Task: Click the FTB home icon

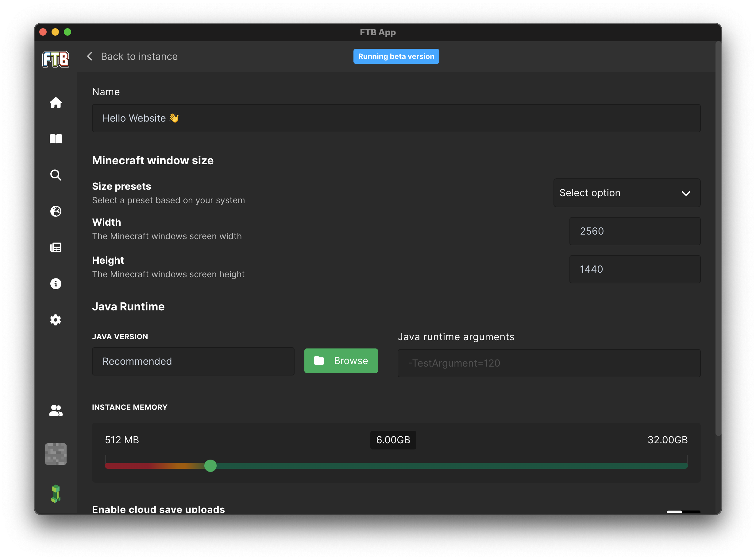Action: pyautogui.click(x=56, y=102)
